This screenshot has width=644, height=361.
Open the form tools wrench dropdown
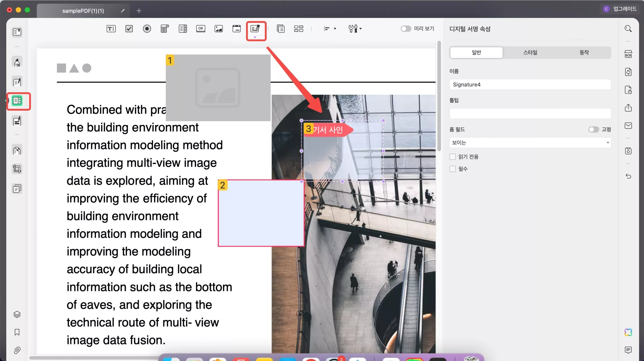point(355,29)
